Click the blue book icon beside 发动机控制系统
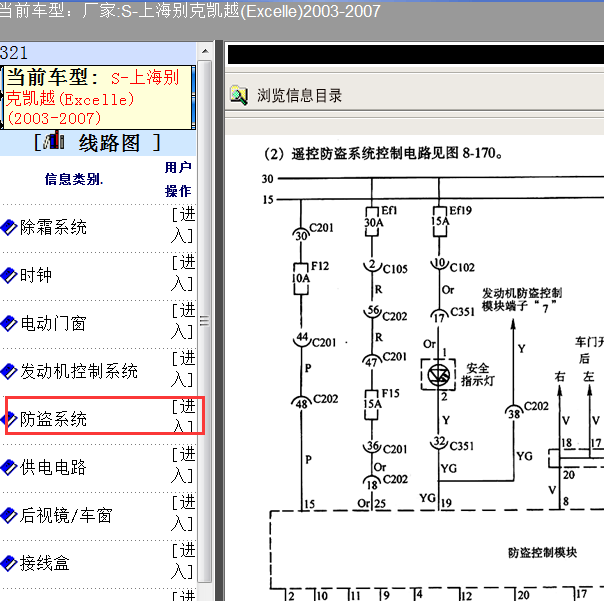The width and height of the screenshot is (604, 601). click(x=8, y=371)
